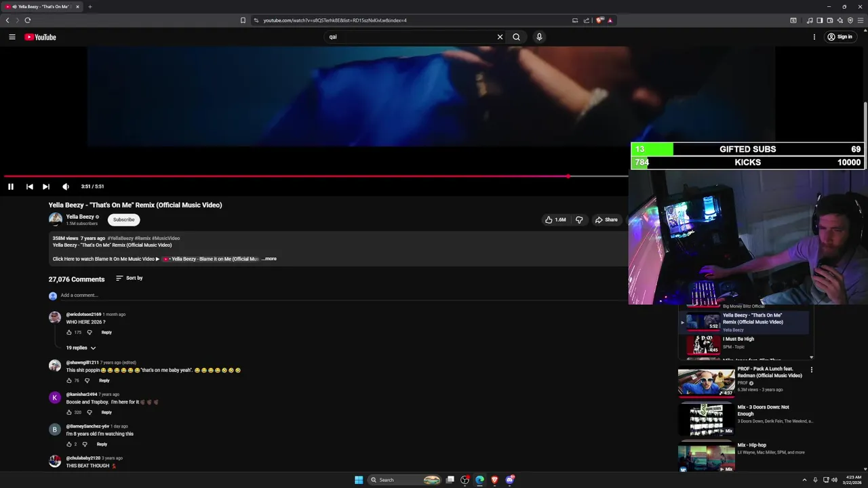
Task: Skip to previous video in playlist
Action: 29,186
